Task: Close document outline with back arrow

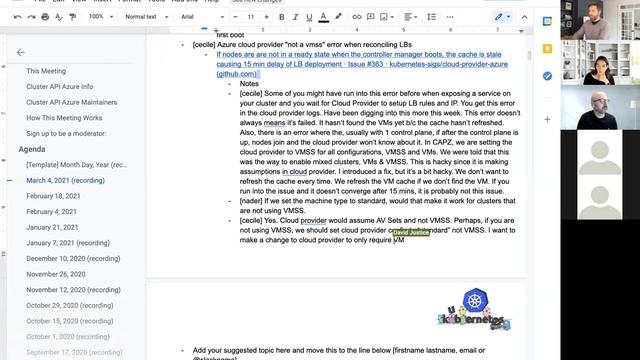Action: 20,52
